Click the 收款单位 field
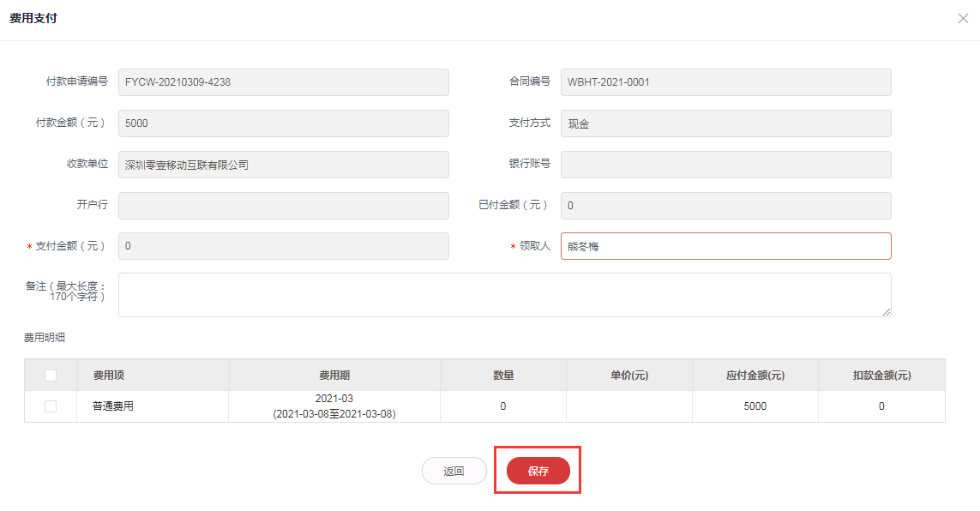Viewport: 980px width, 511px height. click(x=284, y=165)
